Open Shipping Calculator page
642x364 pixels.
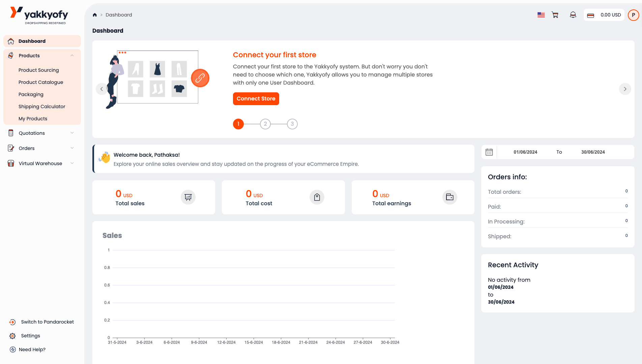coord(42,107)
